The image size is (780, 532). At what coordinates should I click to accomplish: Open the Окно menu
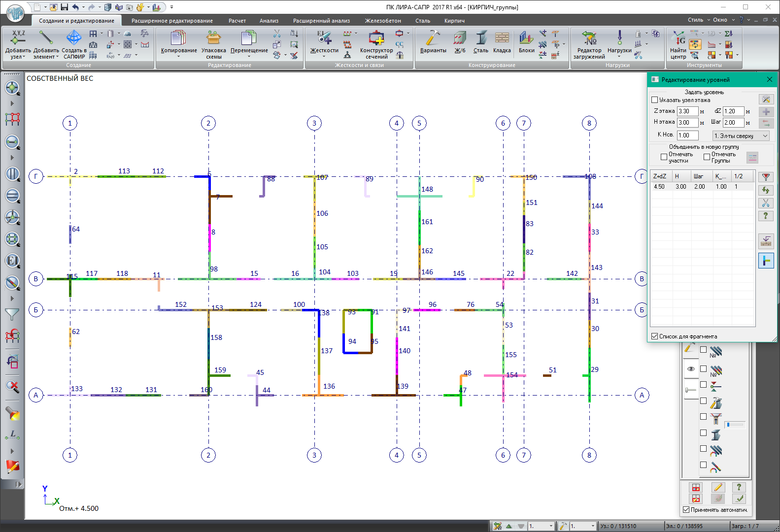coord(720,20)
